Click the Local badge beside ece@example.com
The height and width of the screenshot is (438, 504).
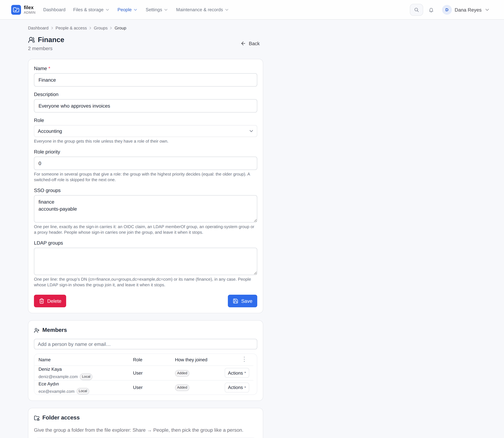83,391
